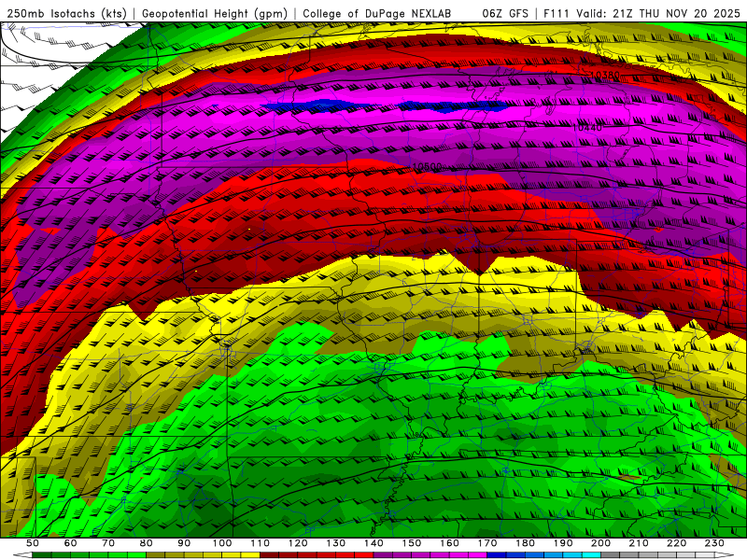Click the 80 label on the color scale

[147, 543]
